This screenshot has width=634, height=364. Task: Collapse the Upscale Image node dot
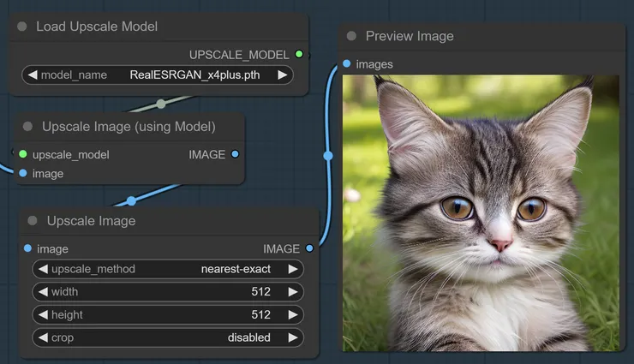33,221
